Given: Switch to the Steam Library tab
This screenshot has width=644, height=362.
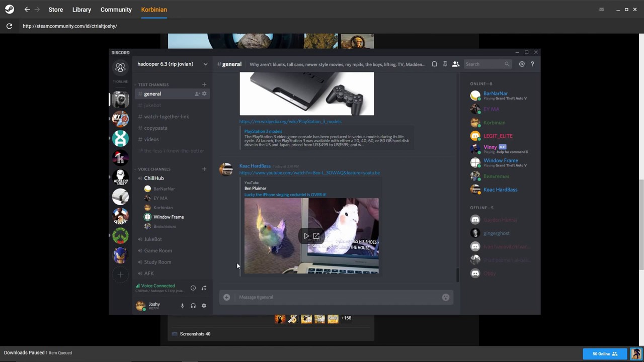Looking at the screenshot, I should (x=82, y=10).
